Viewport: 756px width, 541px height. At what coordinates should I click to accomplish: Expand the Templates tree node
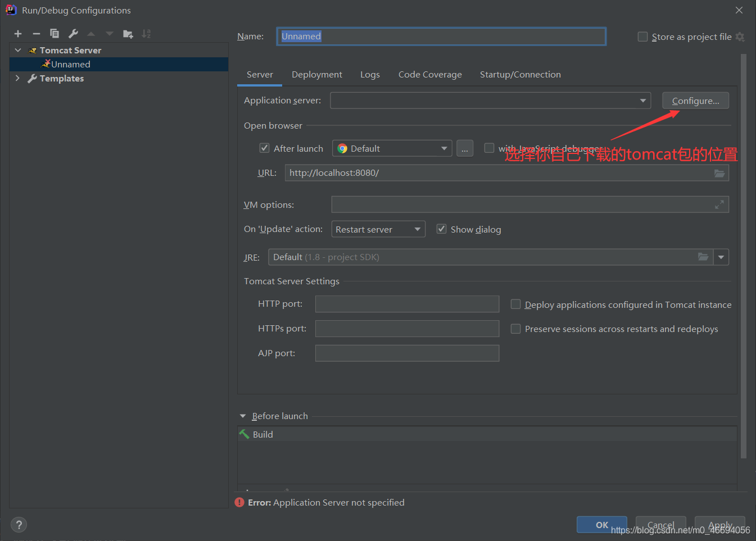pos(17,78)
